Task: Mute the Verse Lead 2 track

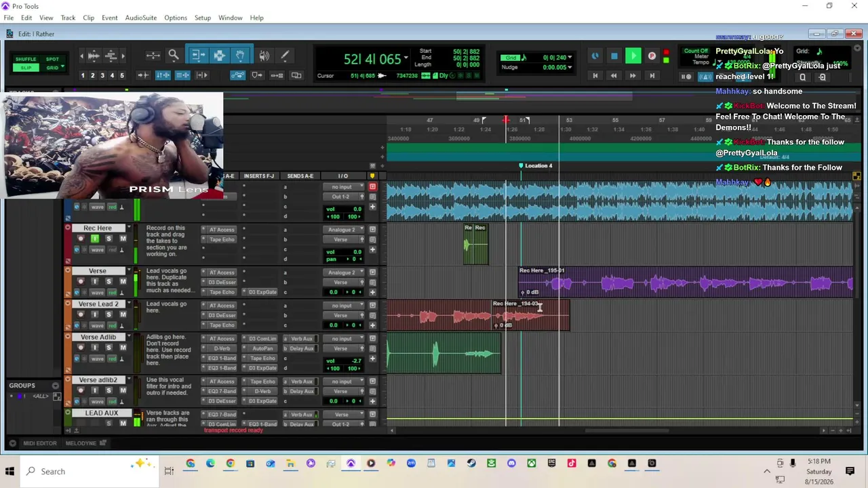Action: tap(123, 314)
